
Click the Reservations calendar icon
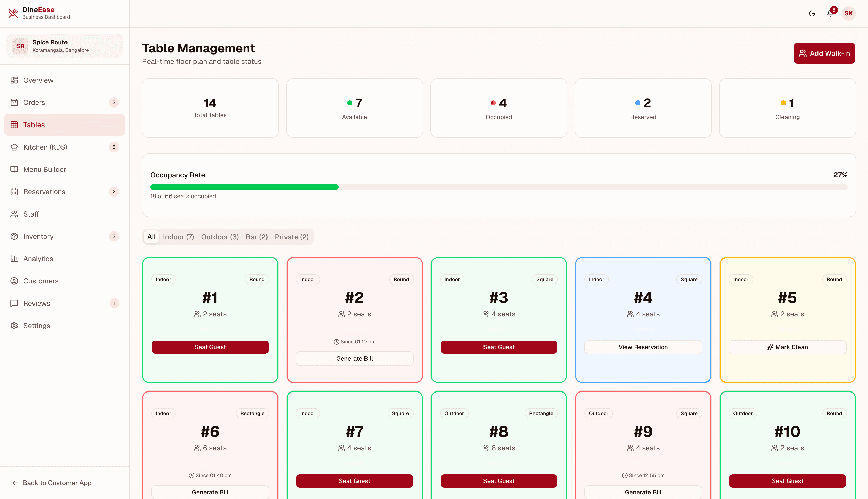click(14, 192)
